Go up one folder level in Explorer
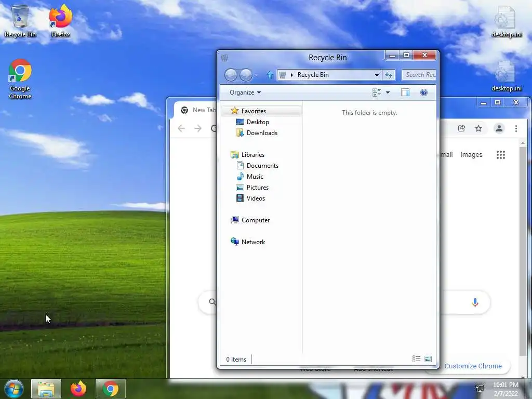 tap(270, 75)
